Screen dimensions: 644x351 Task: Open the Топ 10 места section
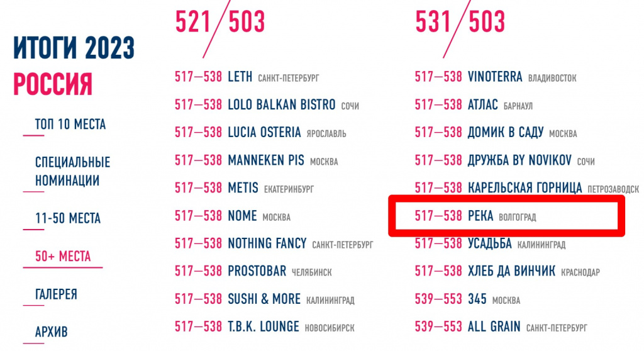pos(70,125)
